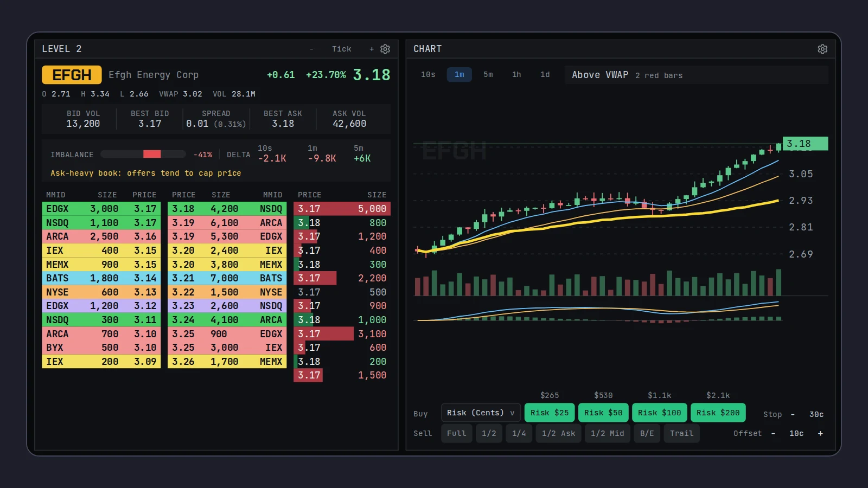
Task: Decrease the Stop value
Action: coord(793,414)
